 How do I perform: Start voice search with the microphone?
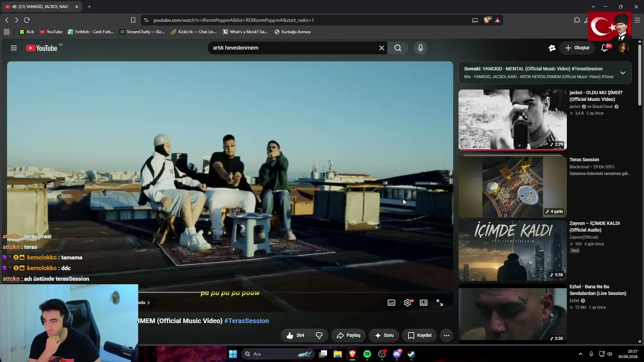421,48
